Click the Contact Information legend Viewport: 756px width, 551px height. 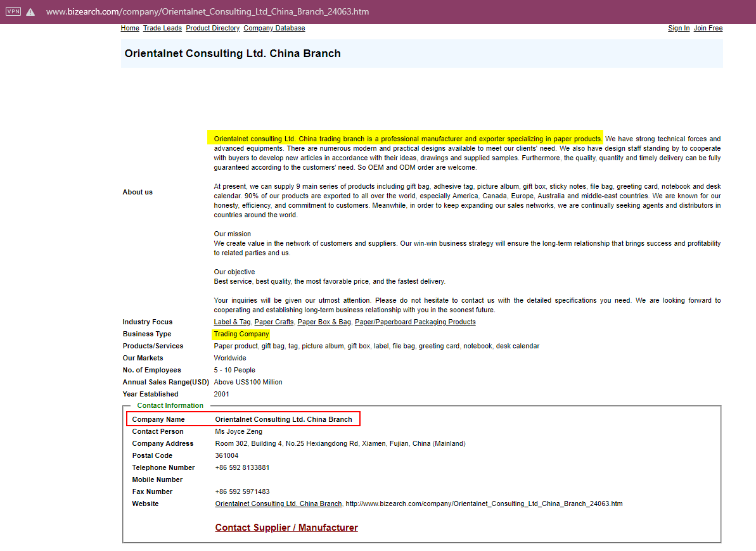(170, 405)
